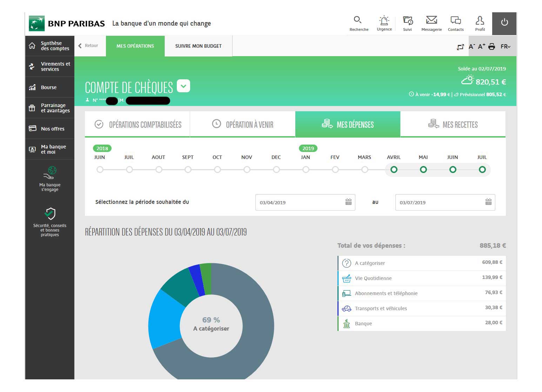Click the AVRIL timeline marker
Screen dimensions: 542x392
click(x=394, y=170)
